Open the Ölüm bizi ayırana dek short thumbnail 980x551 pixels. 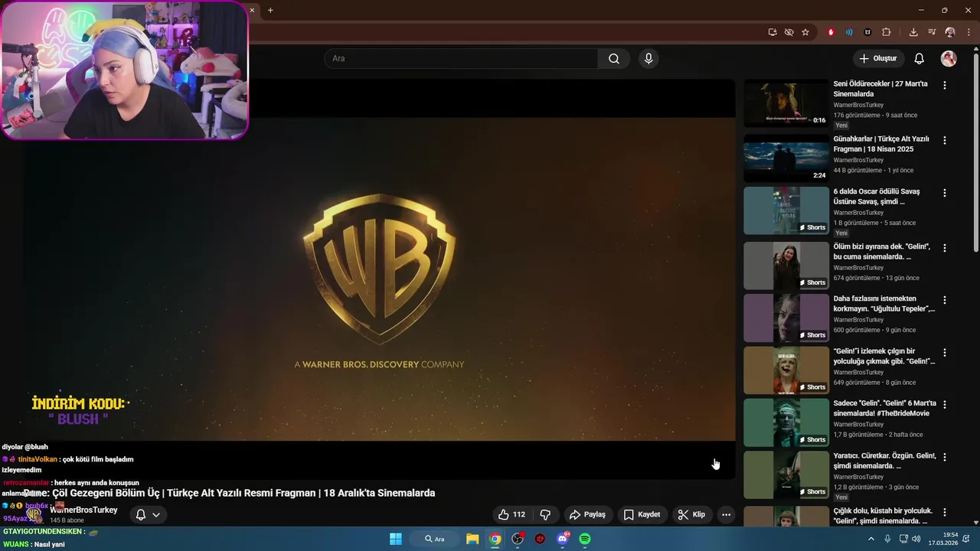(x=786, y=266)
